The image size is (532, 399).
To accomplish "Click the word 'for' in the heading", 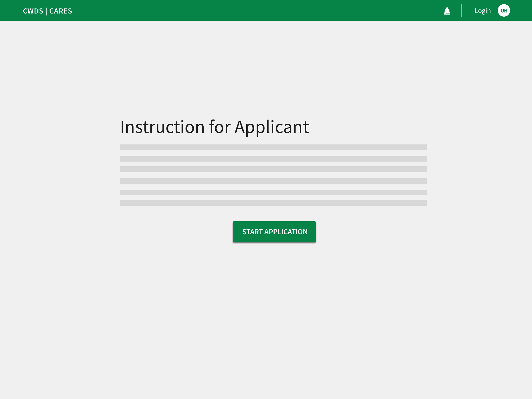I will coord(220,127).
